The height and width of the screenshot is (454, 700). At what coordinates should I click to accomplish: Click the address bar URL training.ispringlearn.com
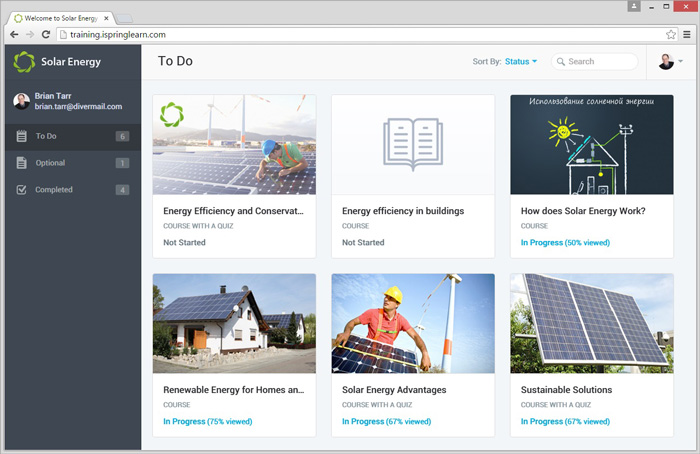pyautogui.click(x=118, y=34)
